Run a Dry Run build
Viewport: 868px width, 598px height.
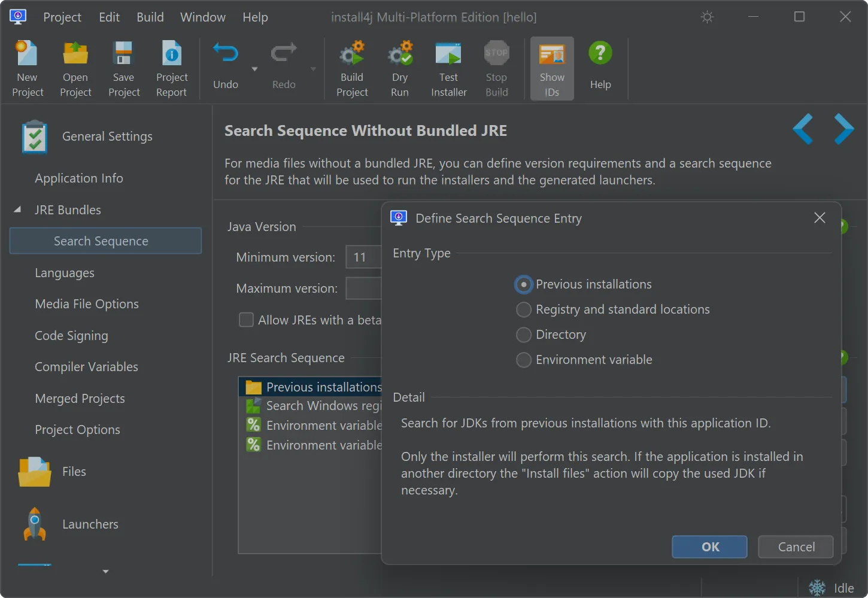click(400, 68)
